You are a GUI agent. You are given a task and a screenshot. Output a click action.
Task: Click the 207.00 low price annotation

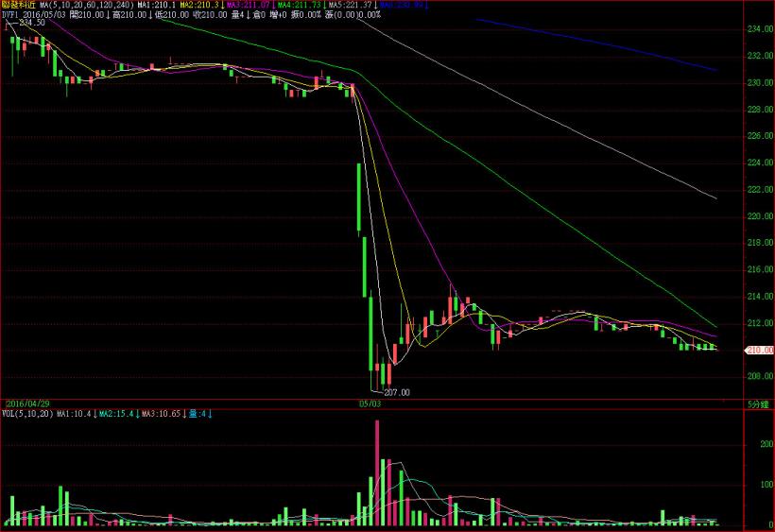pos(397,392)
